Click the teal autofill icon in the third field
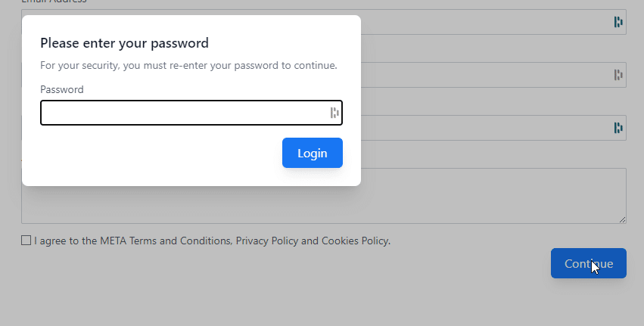Viewport: 644px width, 326px height. (618, 128)
